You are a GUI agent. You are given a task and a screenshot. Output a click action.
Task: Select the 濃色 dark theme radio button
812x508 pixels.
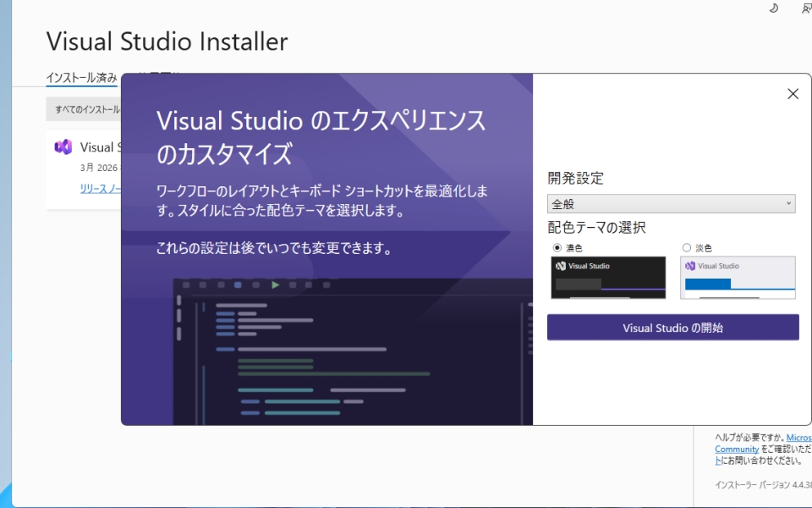tap(557, 248)
